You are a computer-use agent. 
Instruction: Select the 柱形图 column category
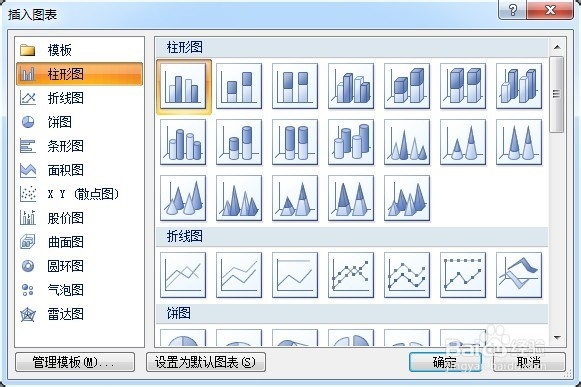tap(79, 74)
